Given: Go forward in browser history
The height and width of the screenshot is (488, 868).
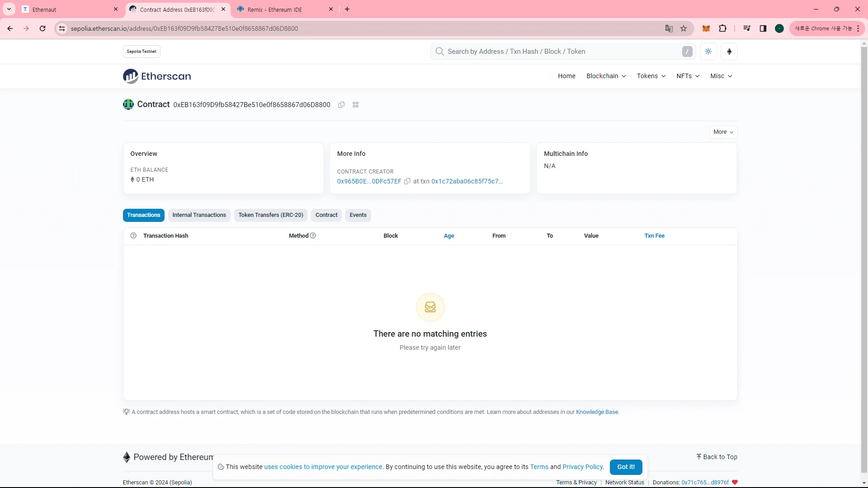Looking at the screenshot, I should (x=26, y=28).
